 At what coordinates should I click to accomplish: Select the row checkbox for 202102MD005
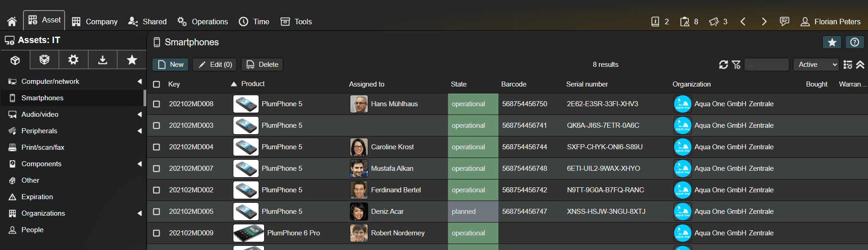click(x=156, y=212)
